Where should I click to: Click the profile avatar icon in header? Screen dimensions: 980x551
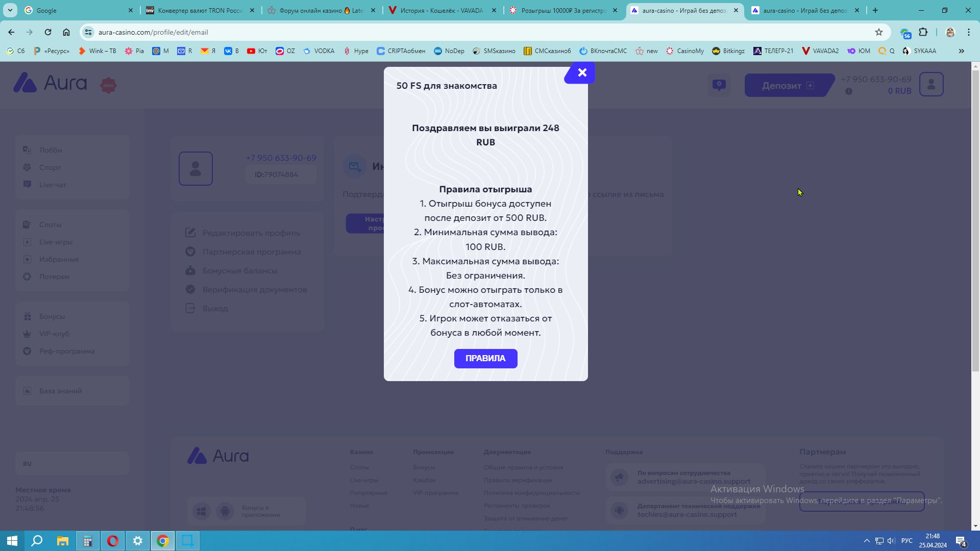pos(931,84)
